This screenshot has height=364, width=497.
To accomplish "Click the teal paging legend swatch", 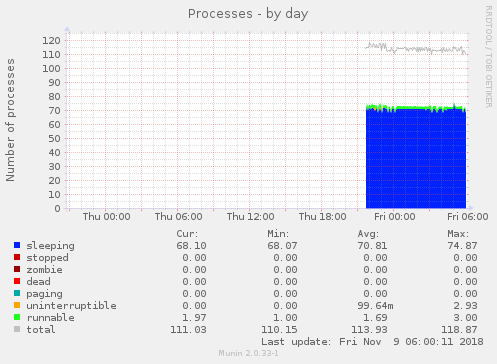I will click(17, 293).
